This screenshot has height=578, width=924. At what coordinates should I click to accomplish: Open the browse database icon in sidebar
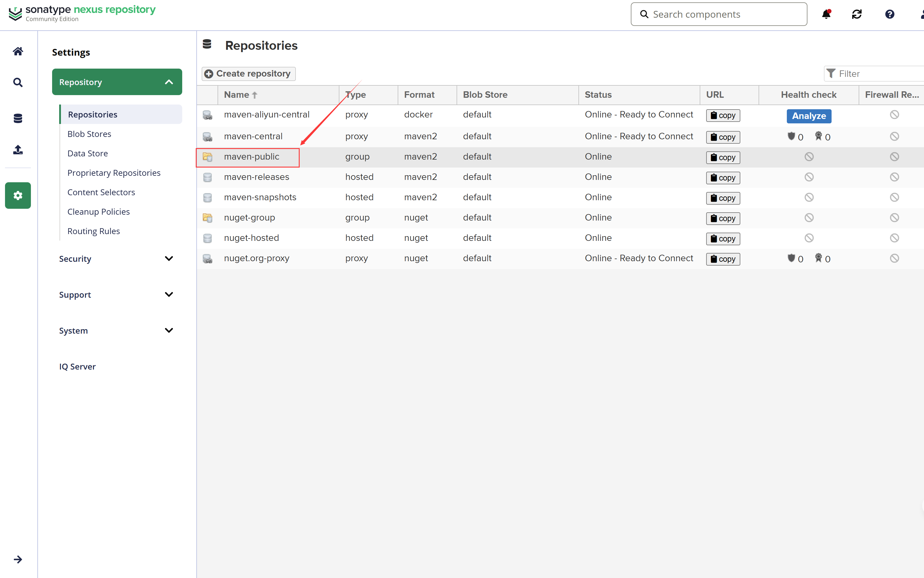[18, 118]
